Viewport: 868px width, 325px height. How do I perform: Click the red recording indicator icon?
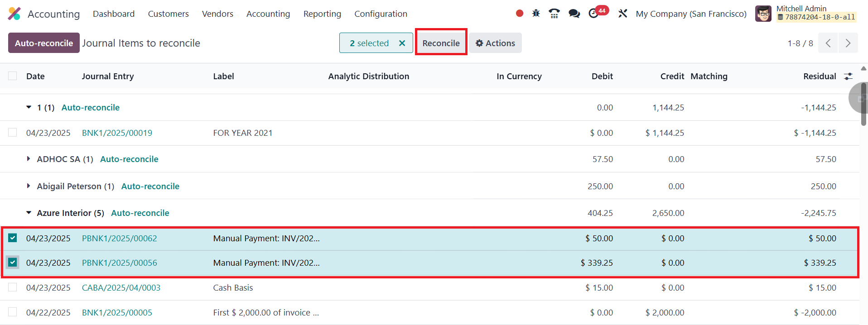click(x=520, y=14)
